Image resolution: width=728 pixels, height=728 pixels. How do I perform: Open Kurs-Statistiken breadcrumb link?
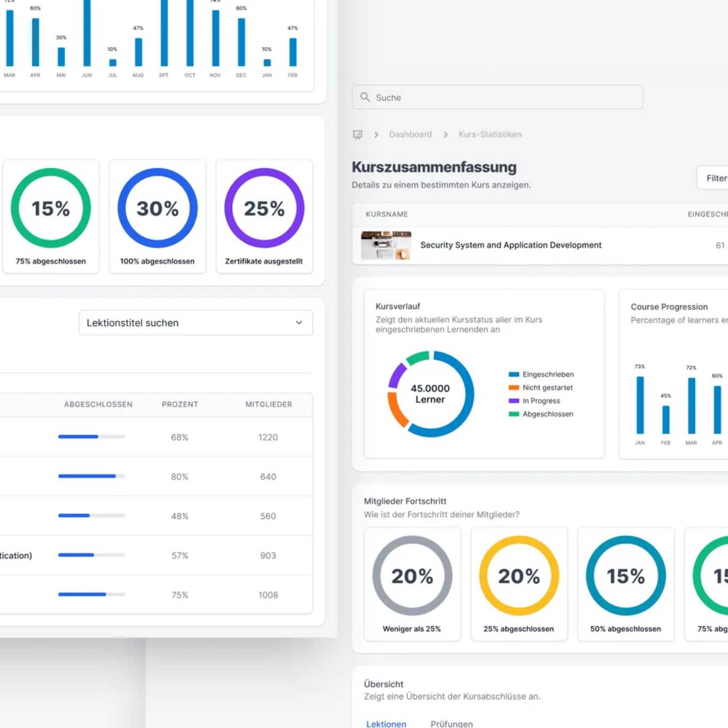[x=490, y=134]
